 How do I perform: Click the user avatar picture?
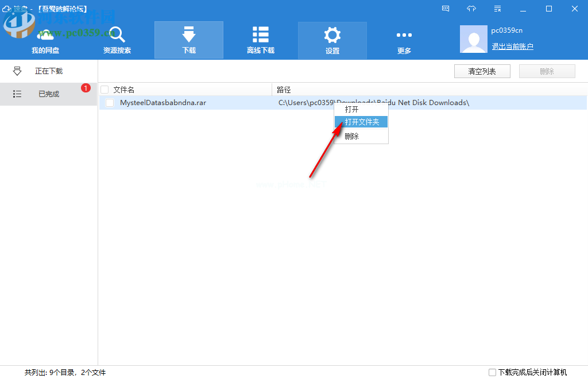point(474,40)
